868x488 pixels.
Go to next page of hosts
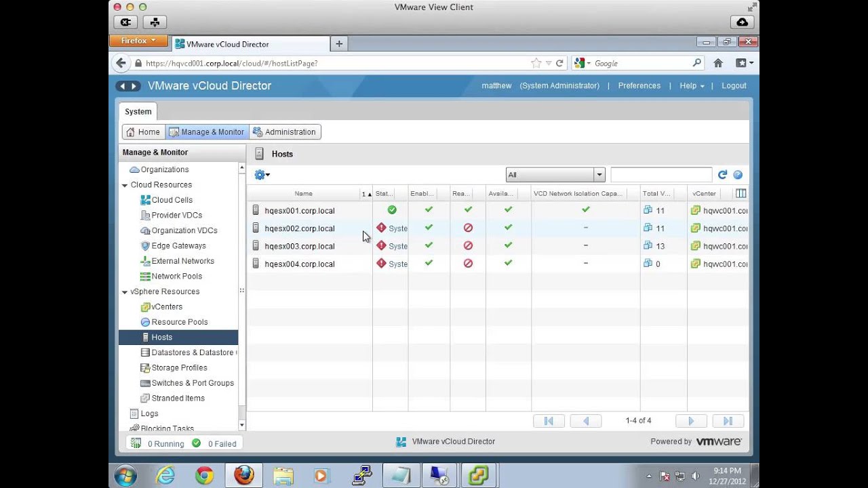point(691,421)
